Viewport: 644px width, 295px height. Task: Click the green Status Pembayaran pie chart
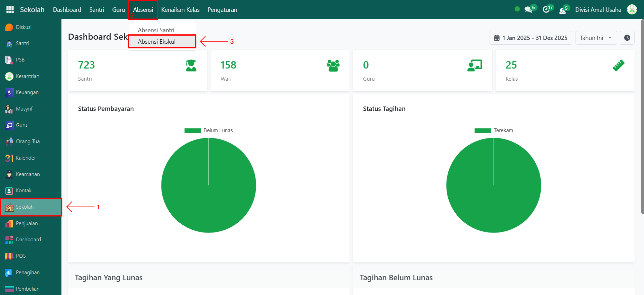pos(209,185)
